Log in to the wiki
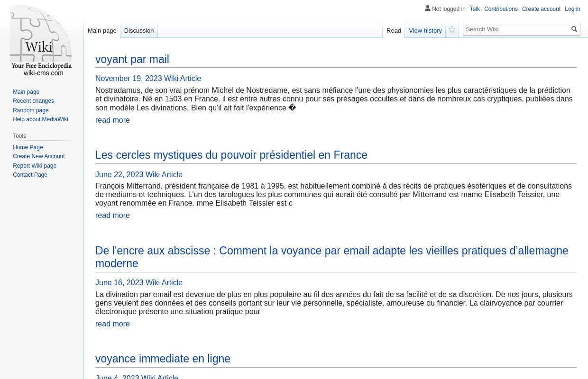The width and height of the screenshot is (588, 379). coord(572,9)
